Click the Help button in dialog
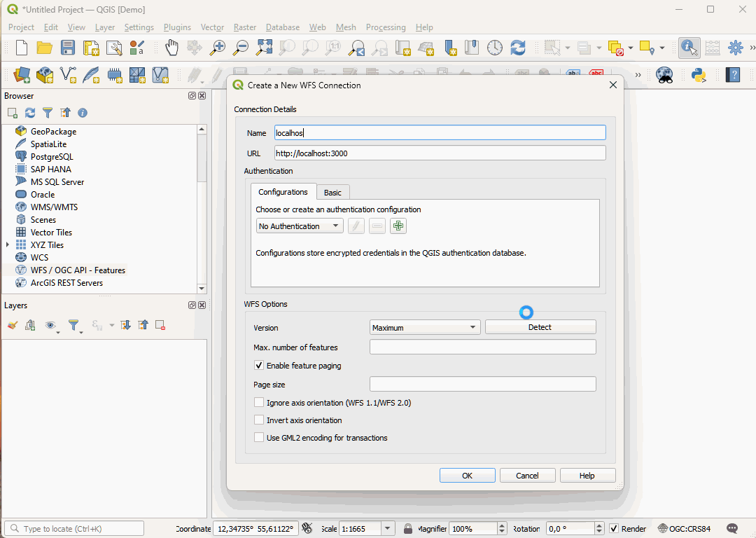 (587, 475)
